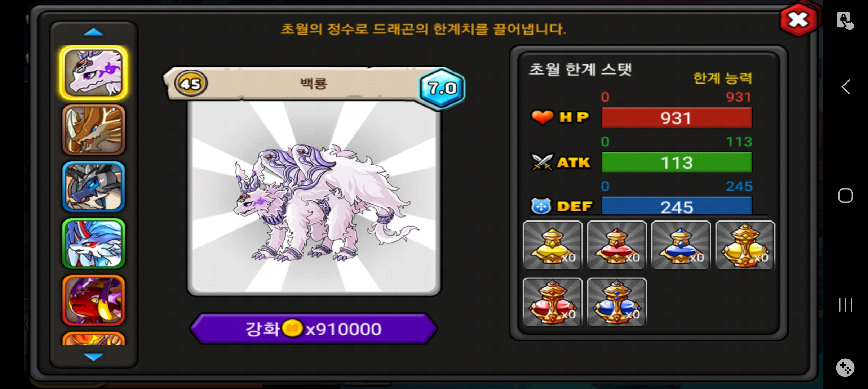This screenshot has height=389, width=868.
Task: Tap the Android home square button
Action: pos(845,196)
